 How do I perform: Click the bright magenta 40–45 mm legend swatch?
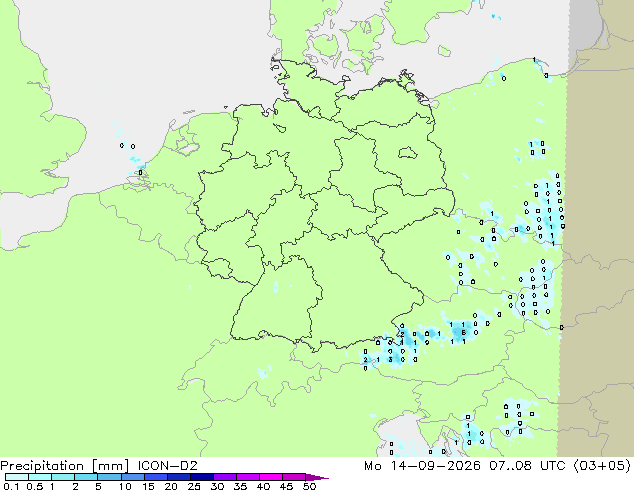click(x=271, y=477)
